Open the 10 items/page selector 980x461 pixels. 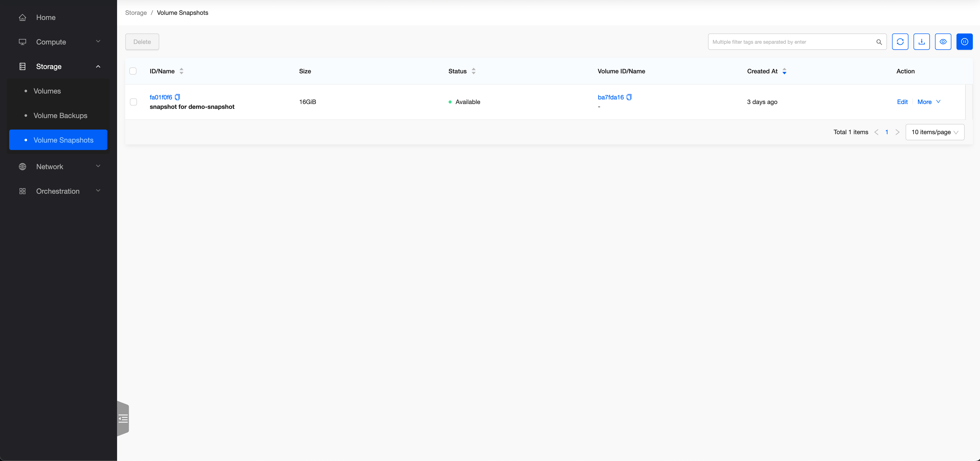coord(934,132)
